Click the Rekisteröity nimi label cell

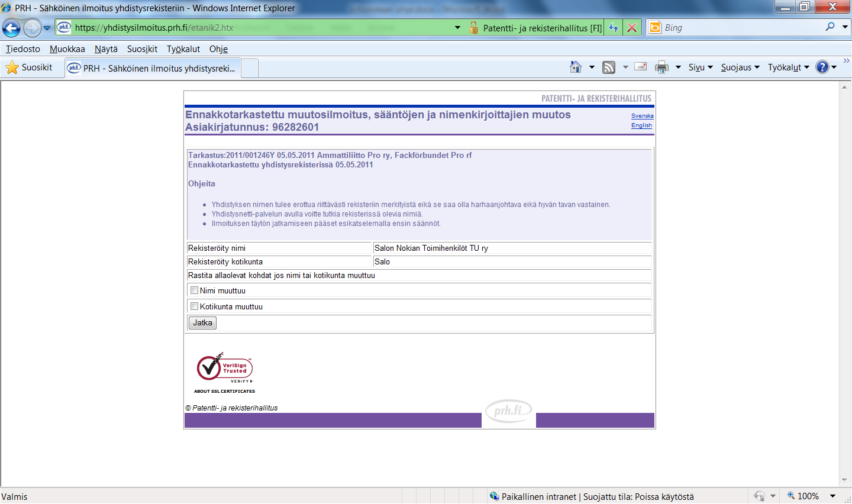click(279, 248)
